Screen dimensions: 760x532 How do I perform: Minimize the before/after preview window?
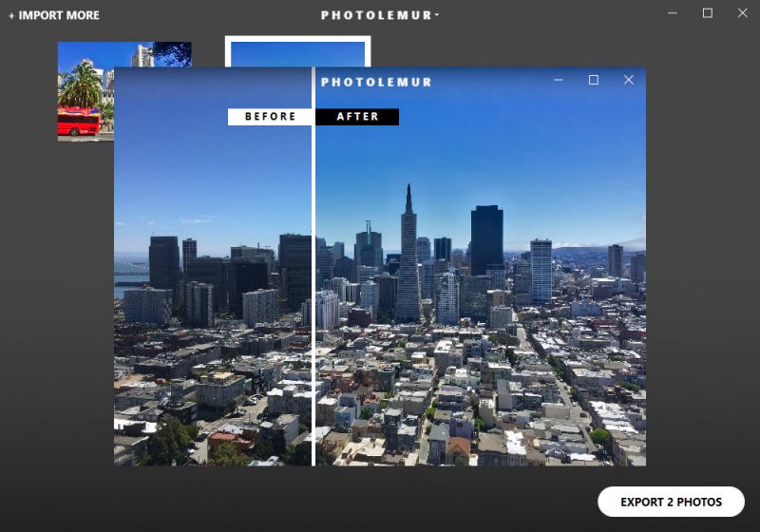pos(559,81)
